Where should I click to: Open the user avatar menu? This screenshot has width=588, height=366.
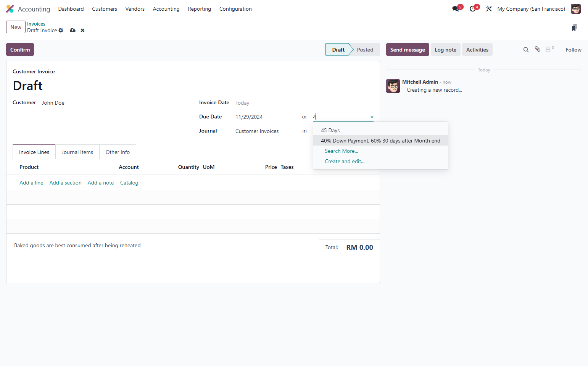pos(575,9)
